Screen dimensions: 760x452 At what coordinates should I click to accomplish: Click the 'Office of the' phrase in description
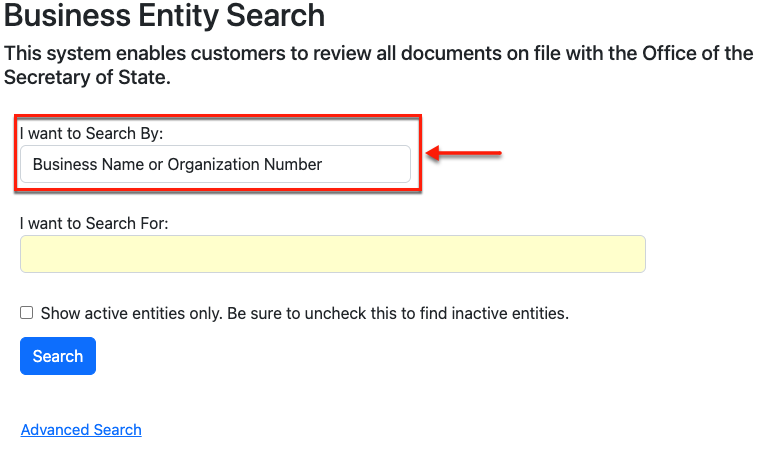(x=697, y=53)
